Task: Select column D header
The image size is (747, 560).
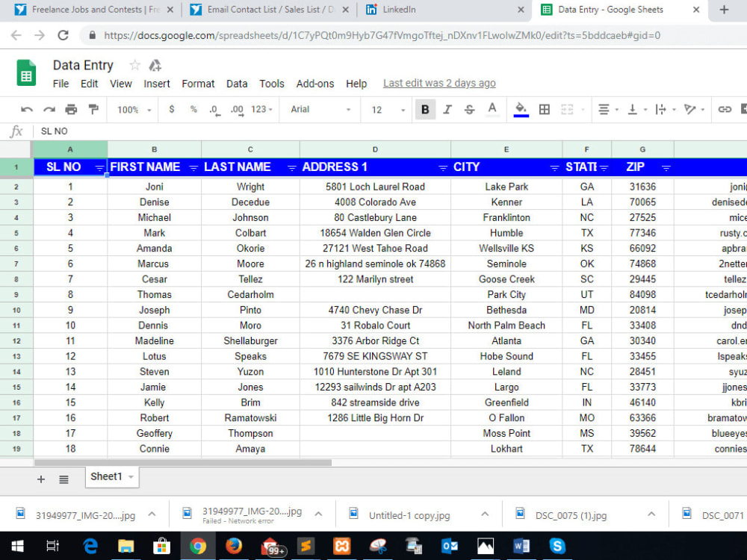Action: pos(375,149)
